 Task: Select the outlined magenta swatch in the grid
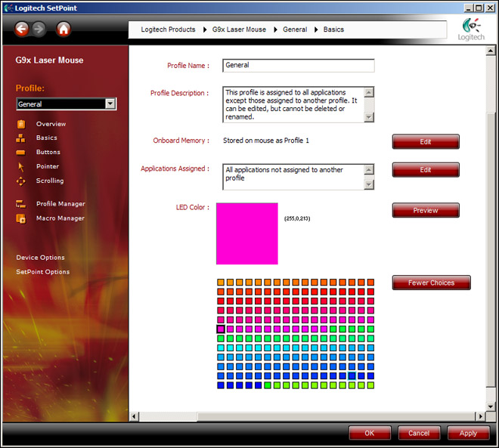point(221,329)
